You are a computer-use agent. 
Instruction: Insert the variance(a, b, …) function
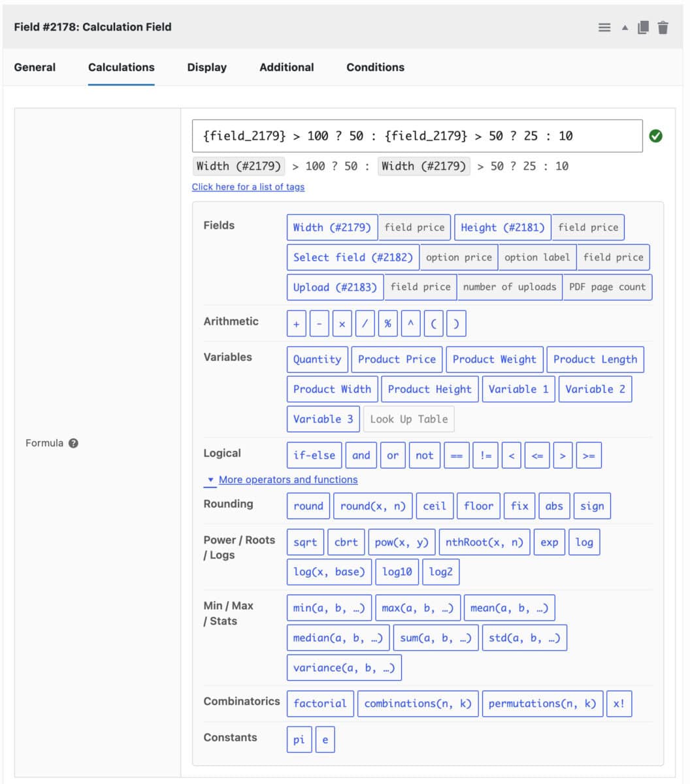(344, 668)
